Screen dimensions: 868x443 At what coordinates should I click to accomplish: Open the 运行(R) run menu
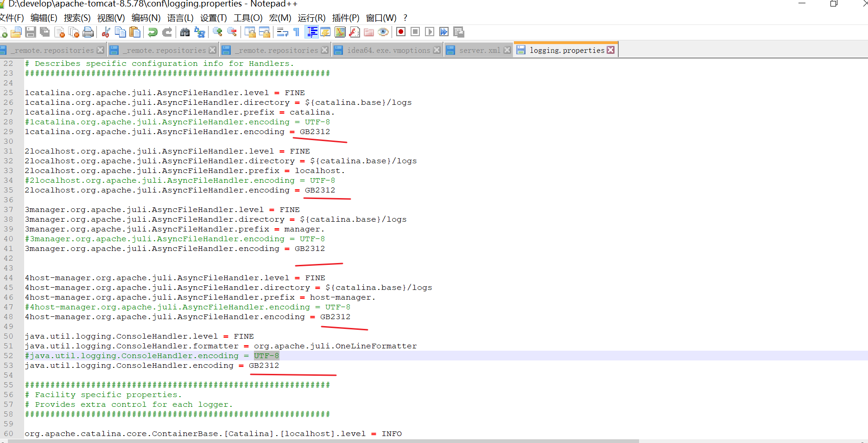pyautogui.click(x=311, y=18)
